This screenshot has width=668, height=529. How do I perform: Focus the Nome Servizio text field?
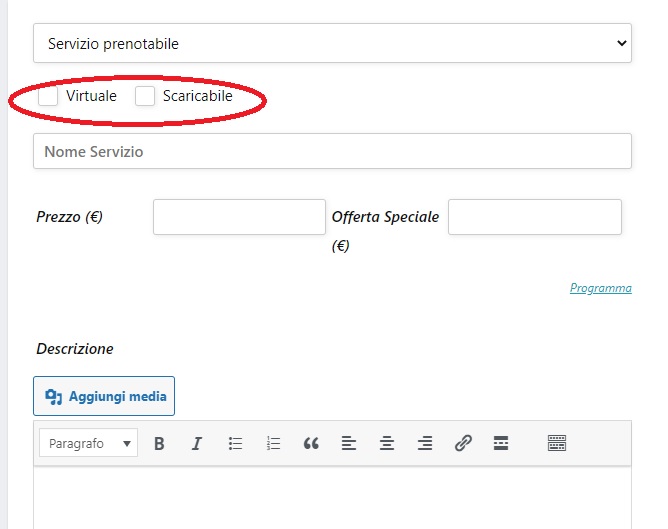(332, 152)
